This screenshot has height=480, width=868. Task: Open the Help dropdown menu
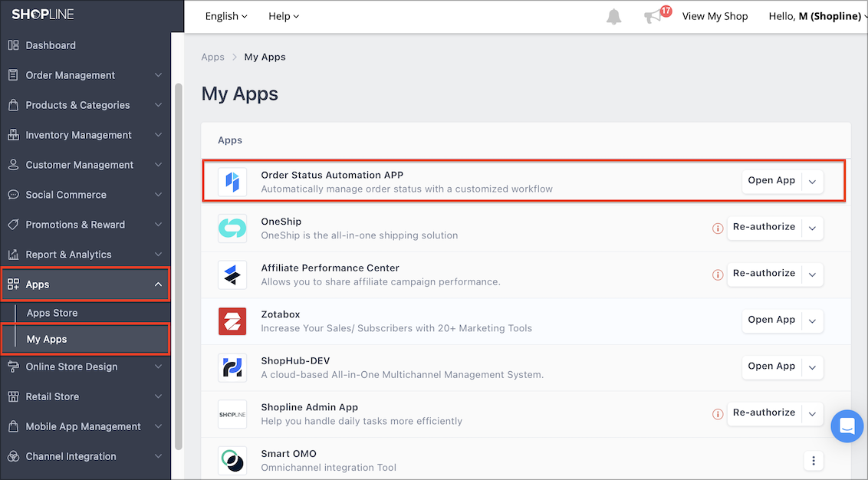tap(284, 17)
